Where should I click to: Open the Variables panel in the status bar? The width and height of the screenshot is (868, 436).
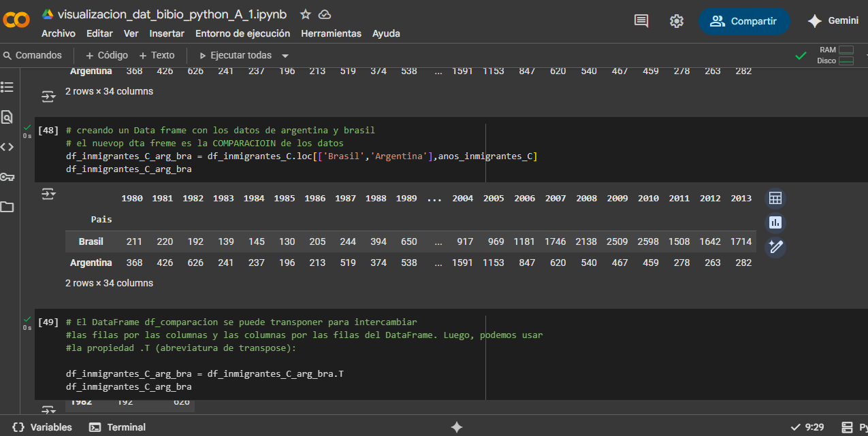point(42,427)
